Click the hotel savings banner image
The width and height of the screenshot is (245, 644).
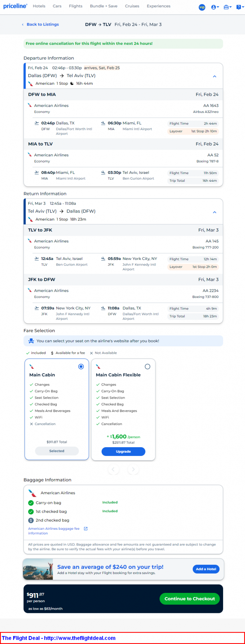point(38,569)
